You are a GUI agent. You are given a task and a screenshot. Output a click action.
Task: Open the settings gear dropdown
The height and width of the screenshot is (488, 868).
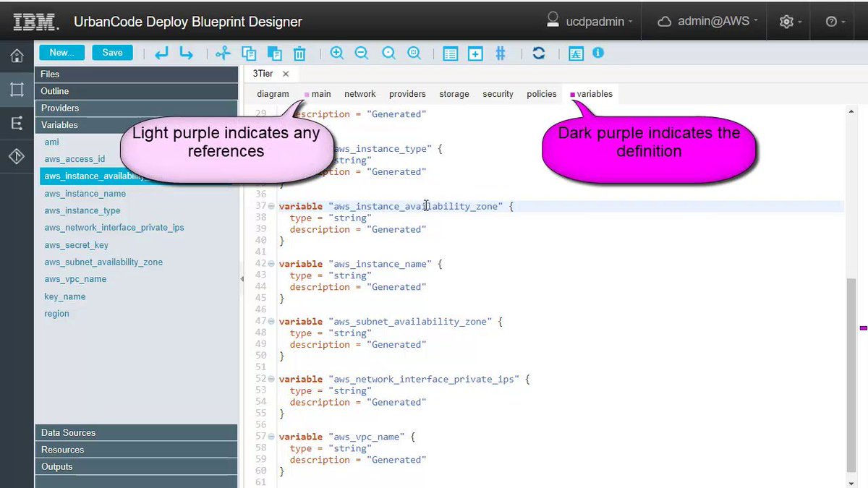point(791,22)
